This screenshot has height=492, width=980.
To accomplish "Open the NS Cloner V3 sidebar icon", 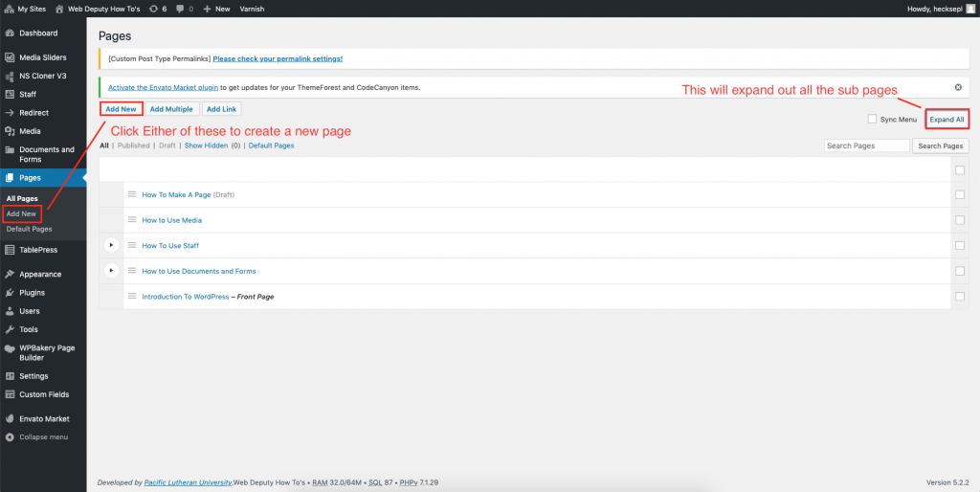I will tap(10, 76).
